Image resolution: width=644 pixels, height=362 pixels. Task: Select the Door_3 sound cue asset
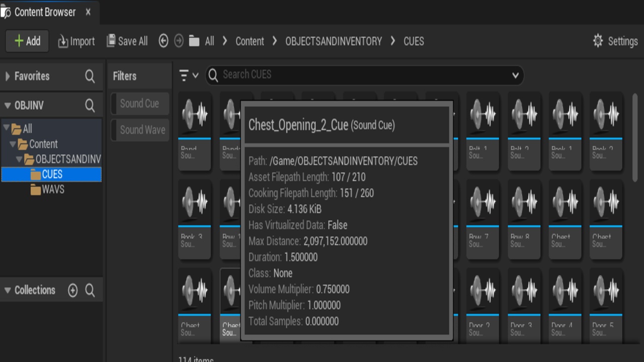524,306
